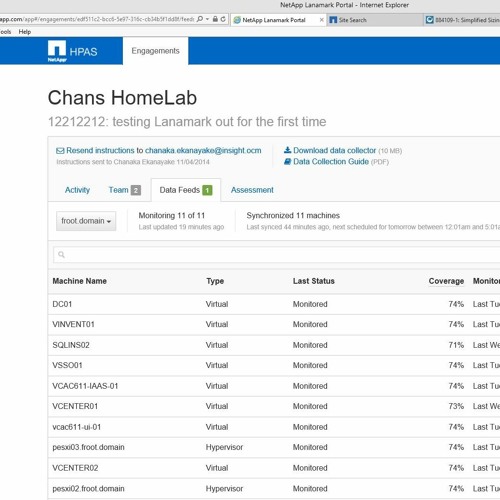Select the VINVENT01 machine name
The height and width of the screenshot is (500, 500).
pyautogui.click(x=73, y=324)
